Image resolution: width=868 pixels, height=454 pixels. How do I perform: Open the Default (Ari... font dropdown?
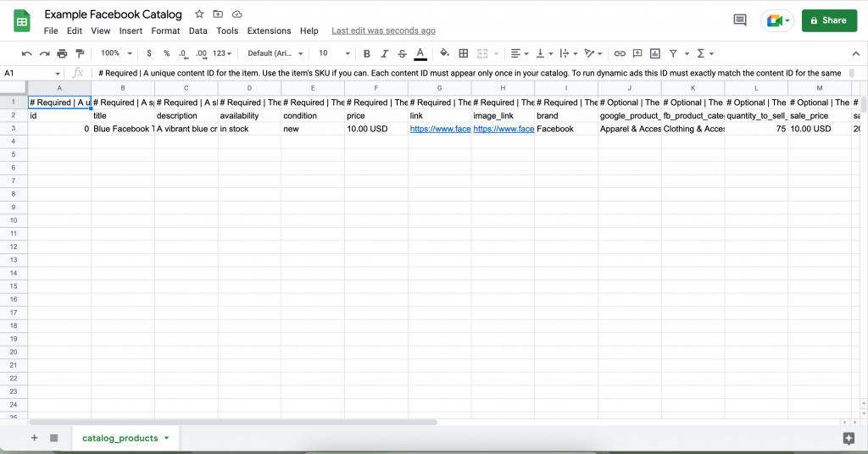click(x=275, y=53)
